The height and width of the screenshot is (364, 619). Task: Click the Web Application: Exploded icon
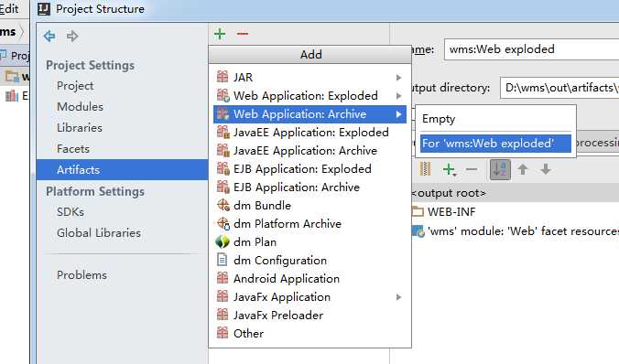(223, 95)
